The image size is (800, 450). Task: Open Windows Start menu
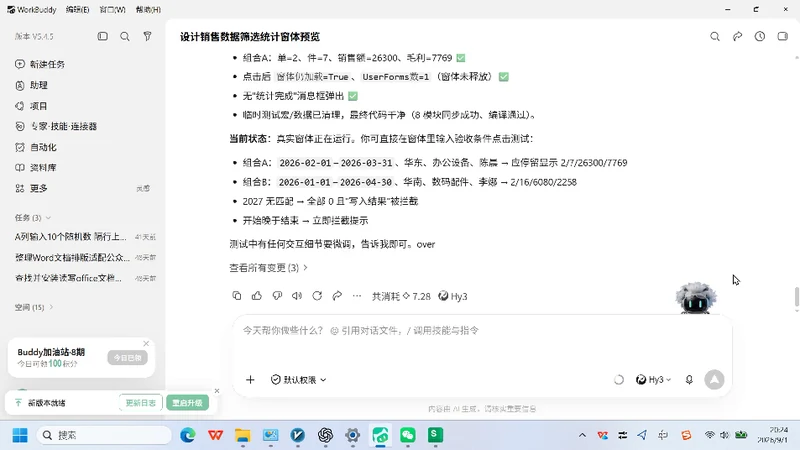point(20,435)
